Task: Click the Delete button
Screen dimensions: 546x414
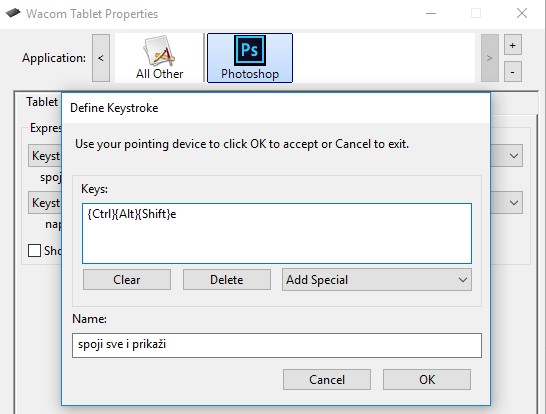Action: click(227, 280)
